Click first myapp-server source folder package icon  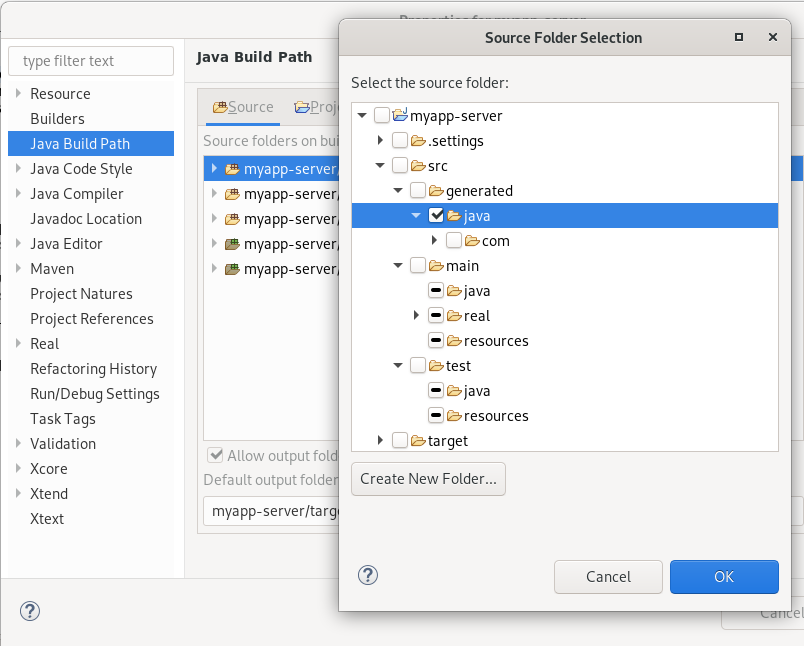point(232,169)
